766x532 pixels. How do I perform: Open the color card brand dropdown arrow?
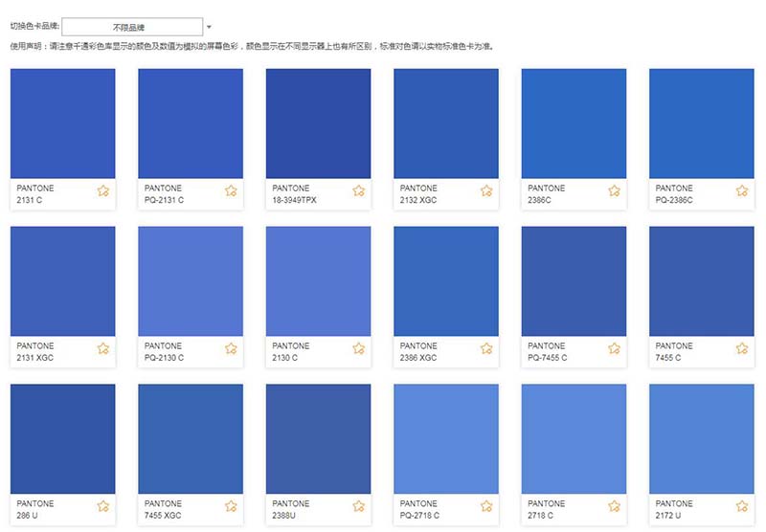click(x=210, y=27)
